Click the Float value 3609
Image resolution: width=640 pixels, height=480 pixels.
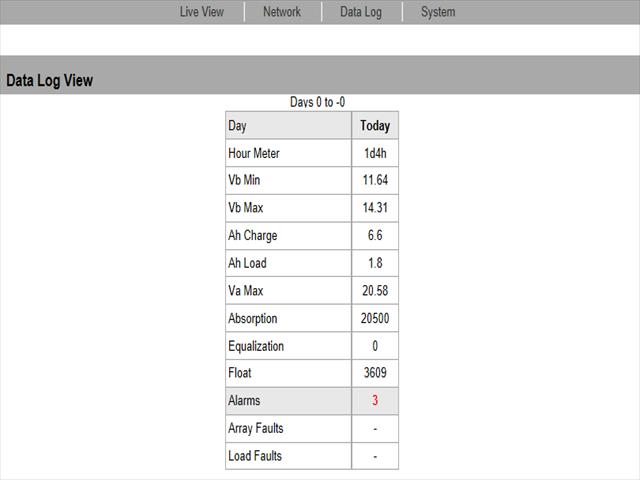(x=375, y=373)
